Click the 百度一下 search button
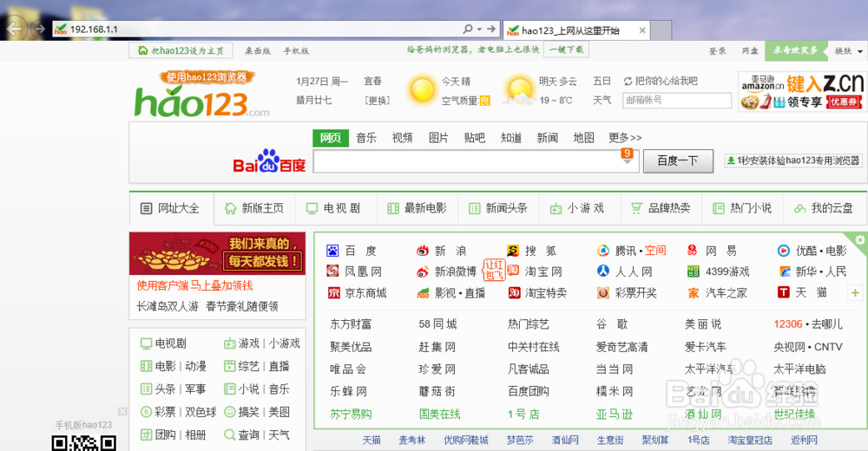Viewport: 868px width, 451px height. pyautogui.click(x=678, y=161)
